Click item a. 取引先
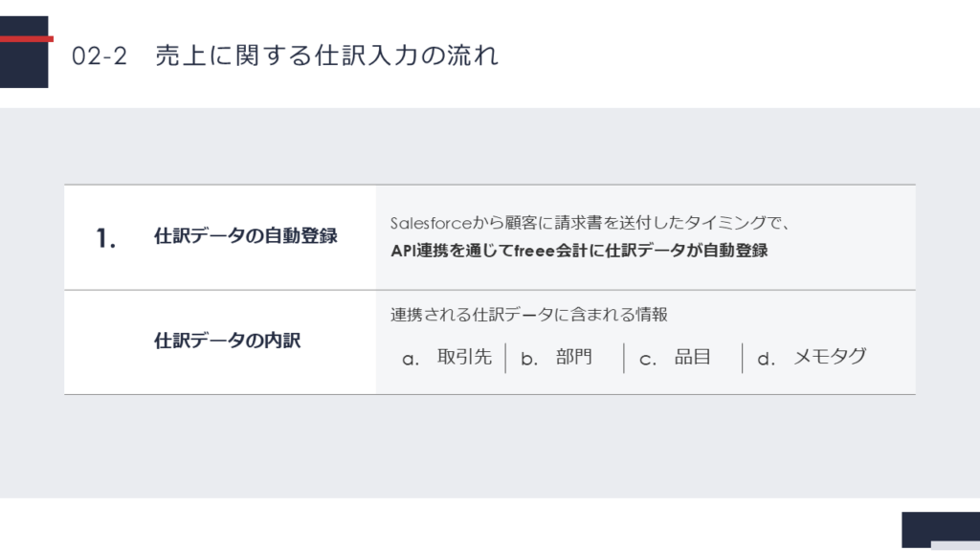Viewport: 980px width, 551px height. [x=447, y=358]
